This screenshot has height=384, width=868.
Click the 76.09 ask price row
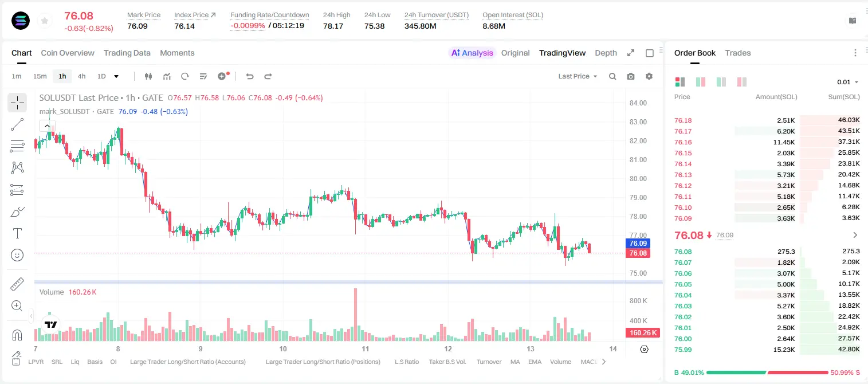767,218
